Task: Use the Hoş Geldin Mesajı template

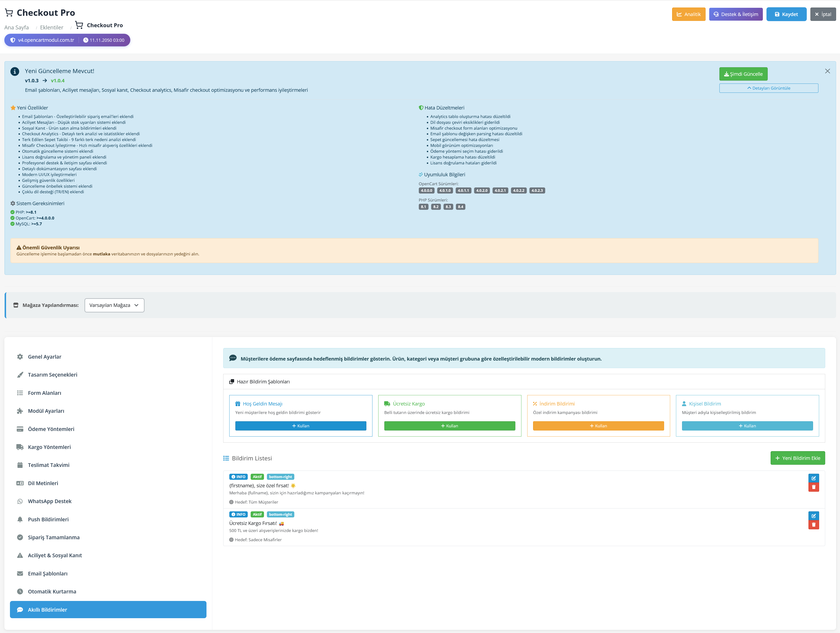Action: coord(300,426)
